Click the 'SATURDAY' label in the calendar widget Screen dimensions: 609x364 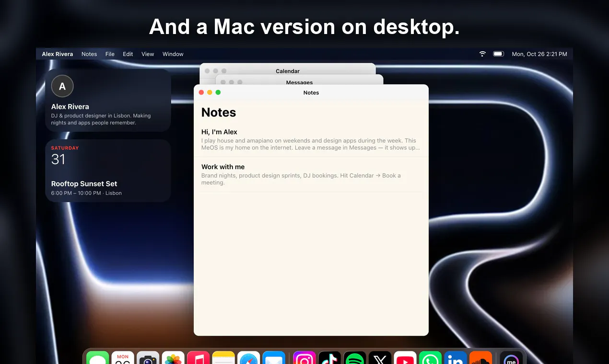tap(65, 148)
